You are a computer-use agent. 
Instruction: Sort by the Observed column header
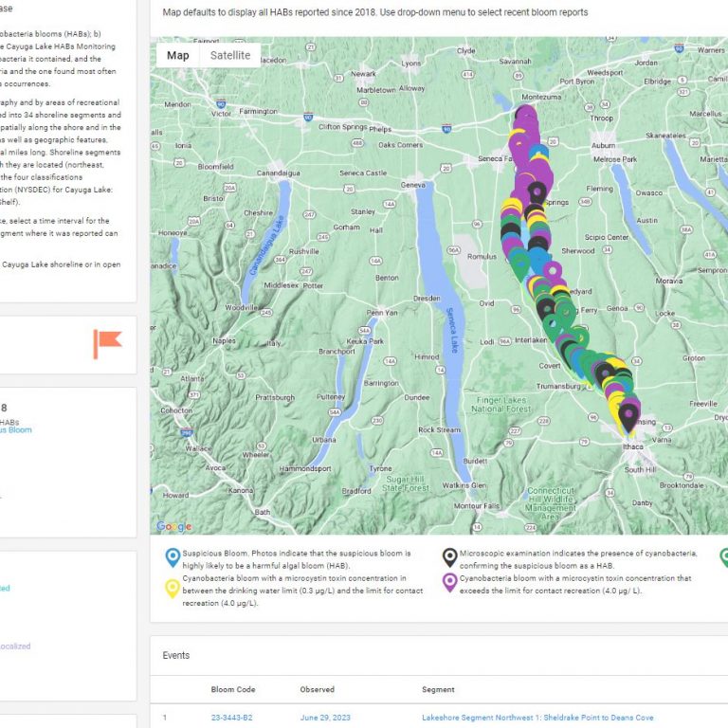(318, 689)
